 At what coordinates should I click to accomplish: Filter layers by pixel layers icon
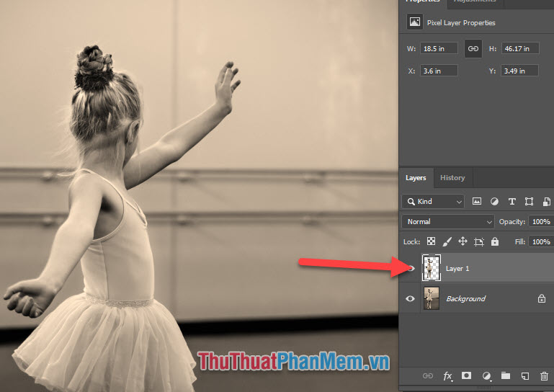pos(477,202)
